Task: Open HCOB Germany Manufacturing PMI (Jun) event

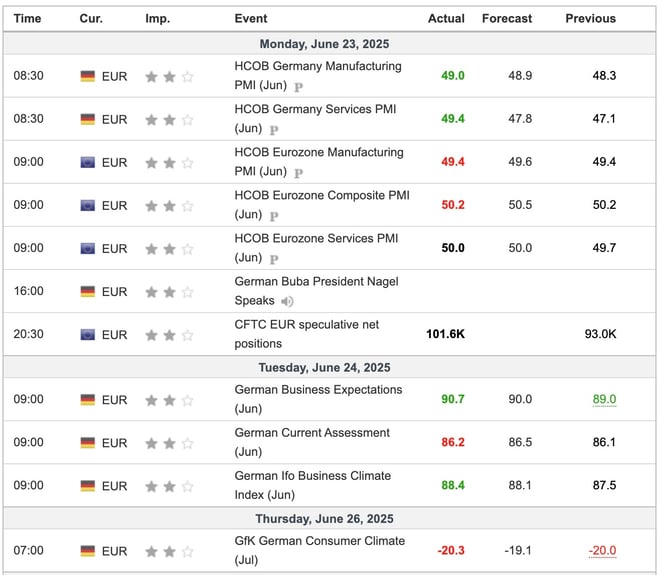Action: [318, 76]
